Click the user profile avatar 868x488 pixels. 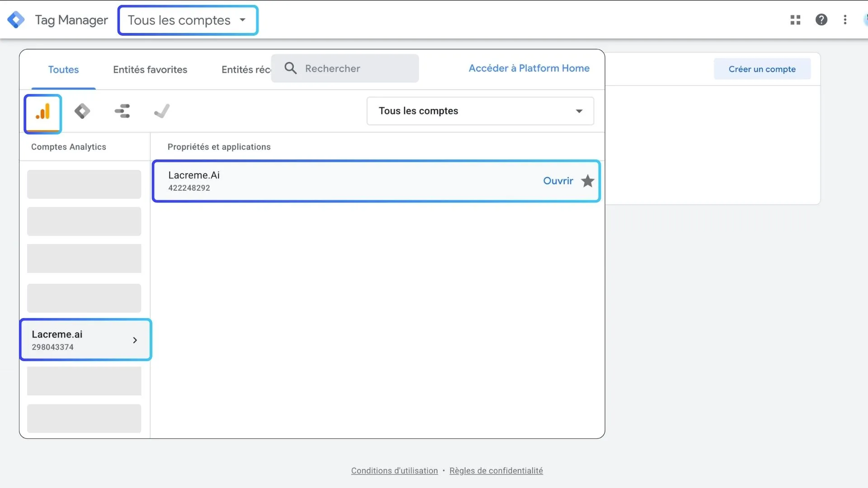click(x=866, y=20)
